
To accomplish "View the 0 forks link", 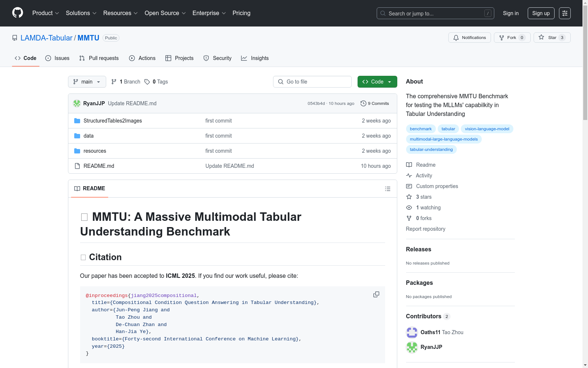I will [419, 218].
